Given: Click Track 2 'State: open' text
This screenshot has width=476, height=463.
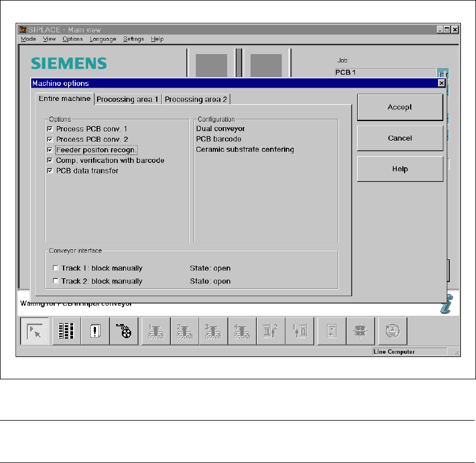Looking at the screenshot, I should pyautogui.click(x=210, y=281).
